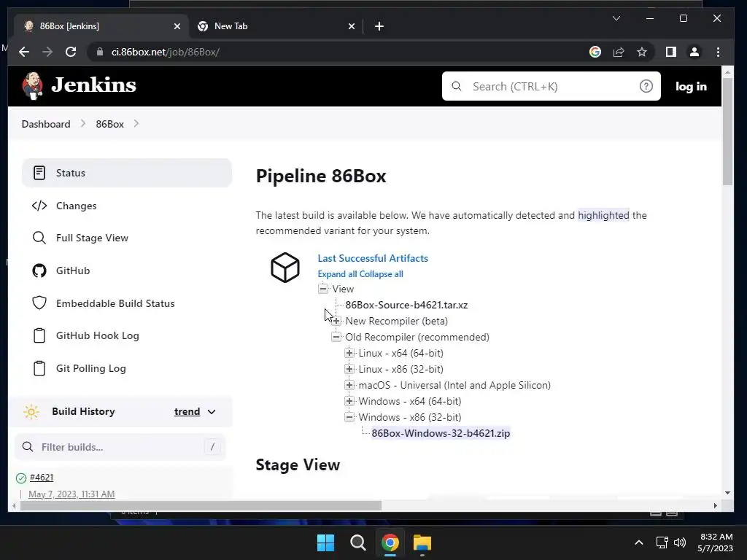The image size is (747, 560).
Task: Open the chevron after 86Box breadcrumb
Action: 136,124
